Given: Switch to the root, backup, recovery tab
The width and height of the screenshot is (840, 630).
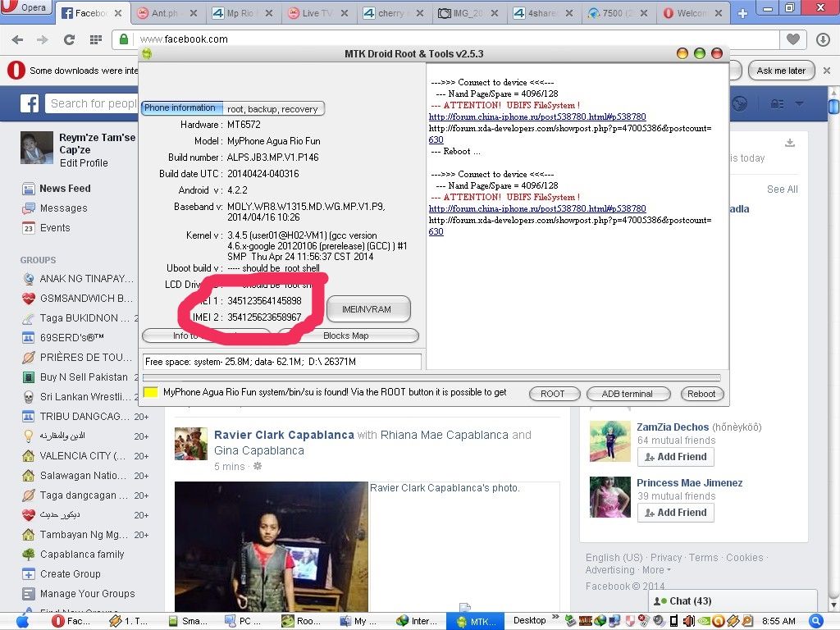Looking at the screenshot, I should [x=272, y=109].
